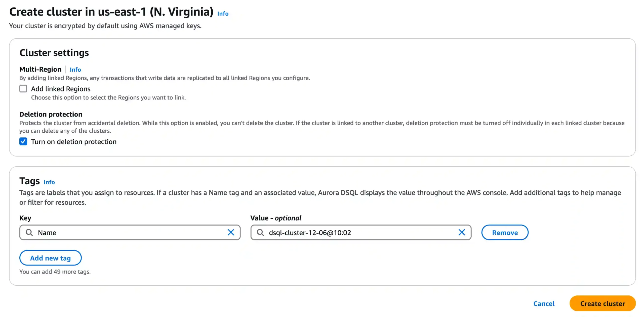Clear the tag value with X icon
Image resolution: width=644 pixels, height=317 pixels.
(x=462, y=232)
